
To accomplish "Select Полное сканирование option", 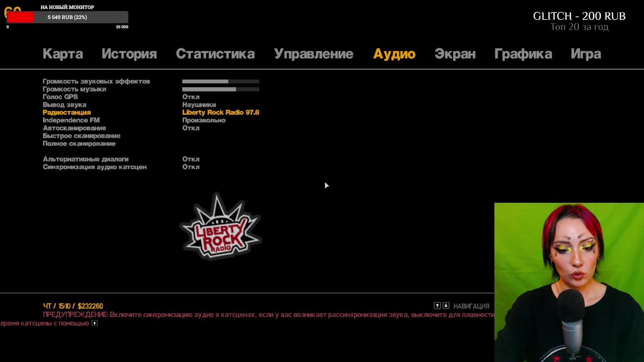I will click(79, 144).
